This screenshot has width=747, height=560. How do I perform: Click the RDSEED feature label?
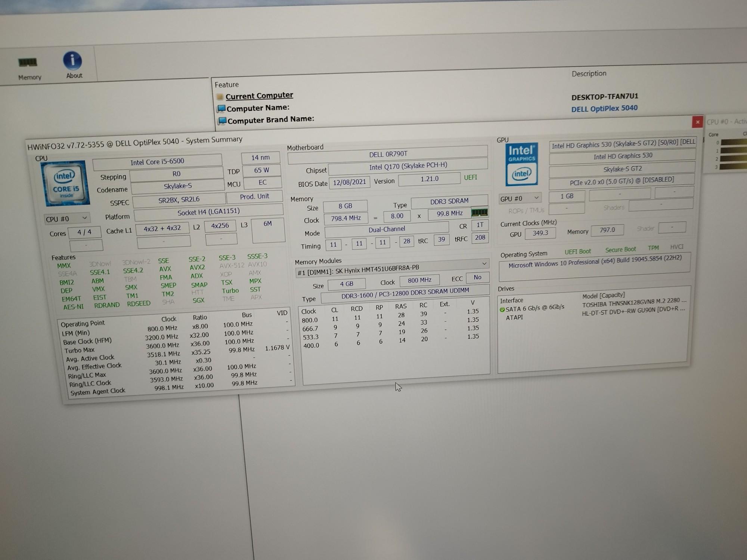point(139,304)
